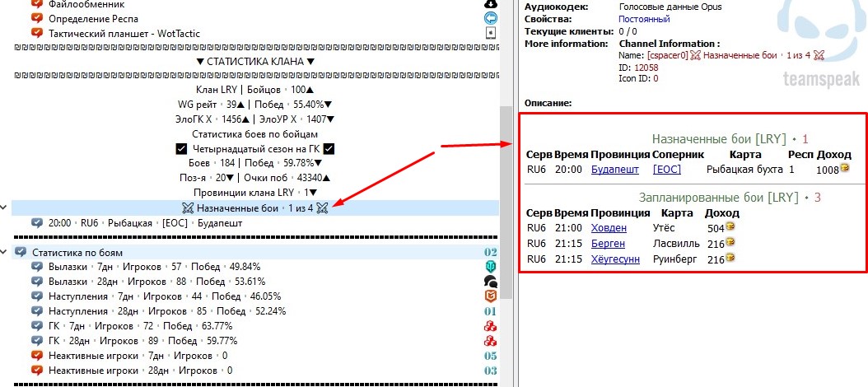Screen dimensions: 868x387
Task: Click the tablet icon beside Тактический планшет
Action: (491, 33)
